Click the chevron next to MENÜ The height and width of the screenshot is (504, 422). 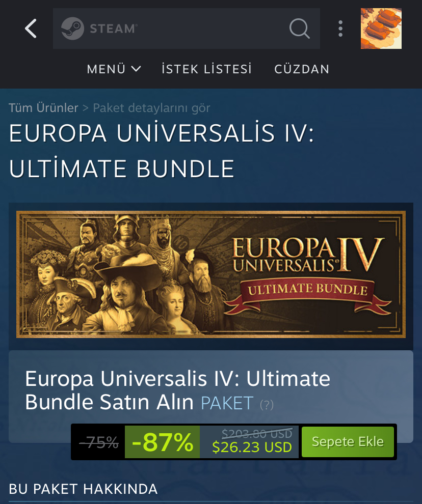coord(136,69)
